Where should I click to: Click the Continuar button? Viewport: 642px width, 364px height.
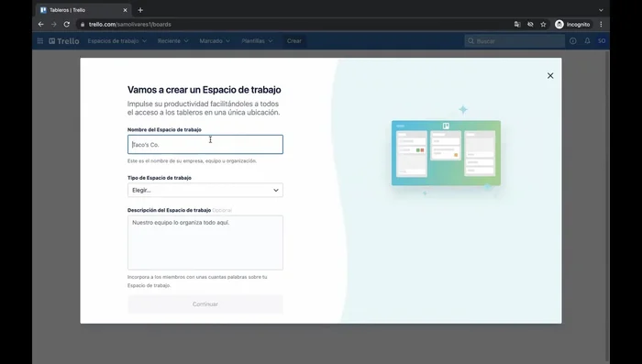click(205, 304)
